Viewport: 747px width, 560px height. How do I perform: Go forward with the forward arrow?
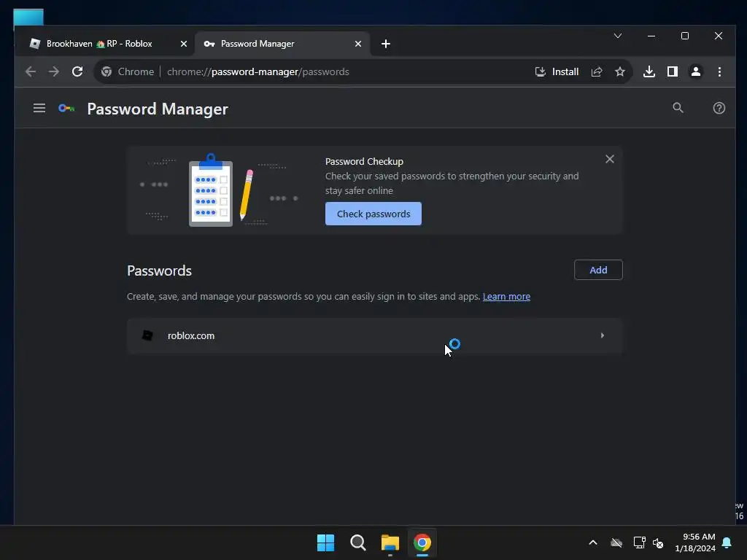(x=54, y=72)
